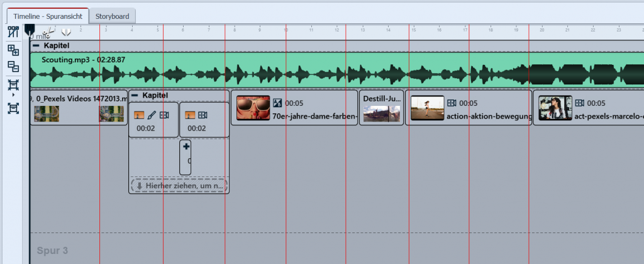Image resolution: width=644 pixels, height=264 pixels.
Task: Click the Destill-Ju clip thumbnail
Action: coord(382,114)
